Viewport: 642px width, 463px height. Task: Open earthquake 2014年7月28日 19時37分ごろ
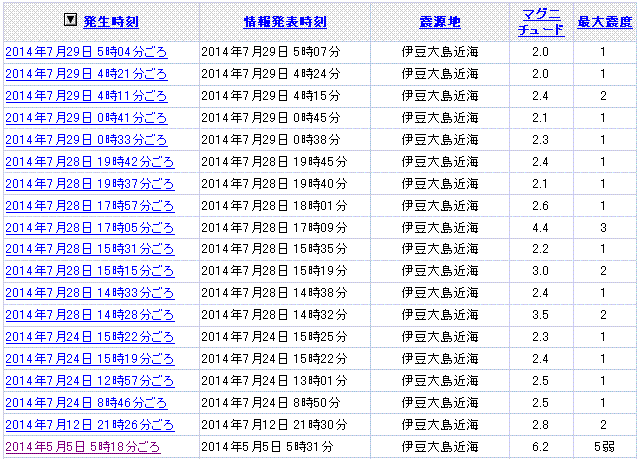click(x=90, y=184)
